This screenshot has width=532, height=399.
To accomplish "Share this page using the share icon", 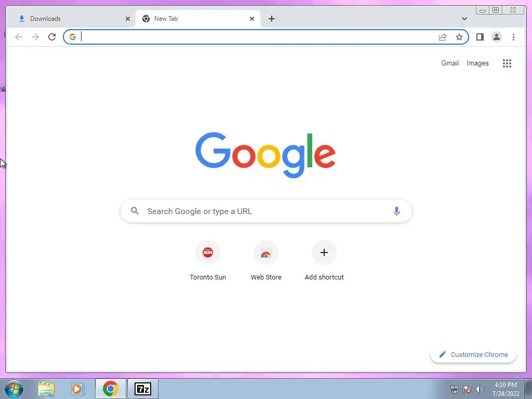I will click(x=443, y=37).
